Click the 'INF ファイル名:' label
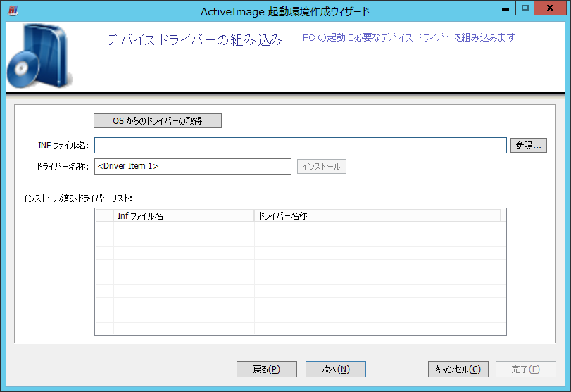 (63, 146)
